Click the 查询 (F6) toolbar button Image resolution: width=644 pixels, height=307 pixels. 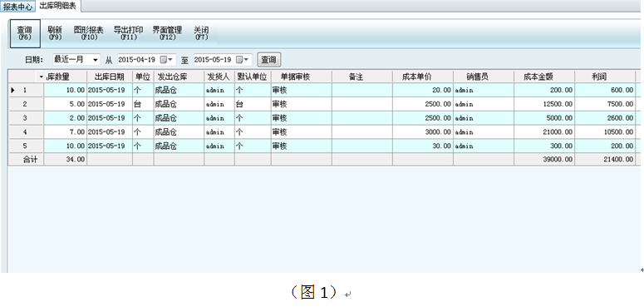click(x=25, y=33)
